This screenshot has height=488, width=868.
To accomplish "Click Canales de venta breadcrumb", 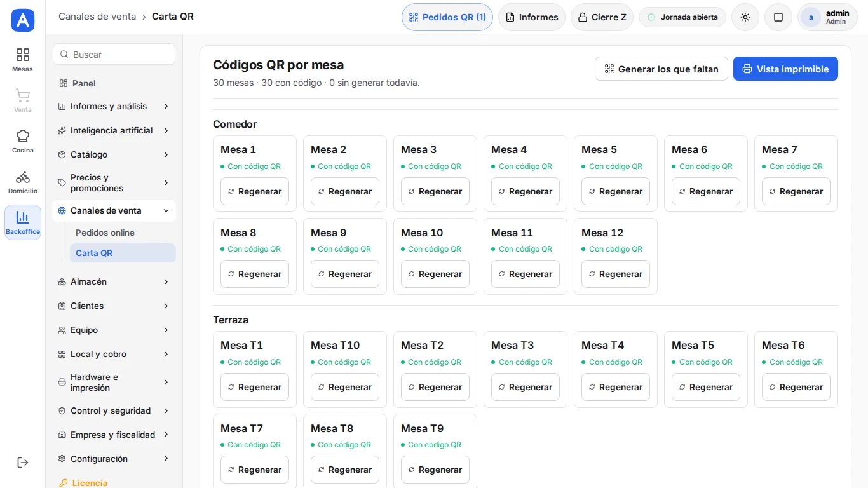I will click(97, 17).
